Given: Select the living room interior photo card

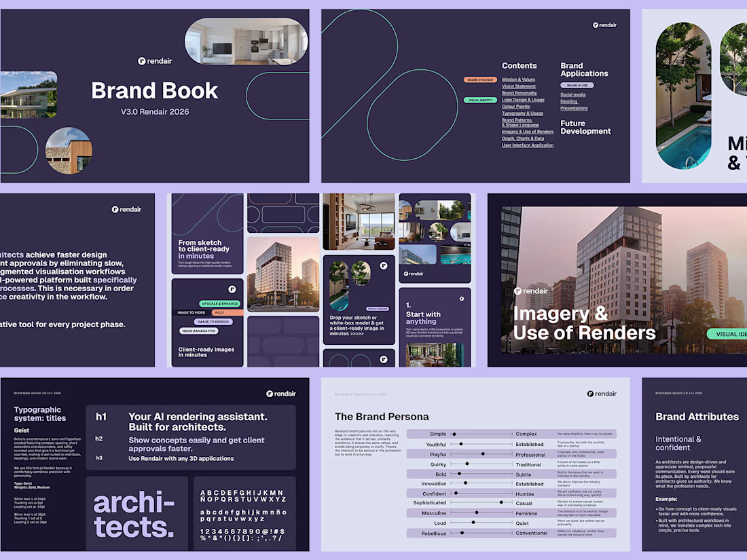Looking at the screenshot, I should point(359,221).
